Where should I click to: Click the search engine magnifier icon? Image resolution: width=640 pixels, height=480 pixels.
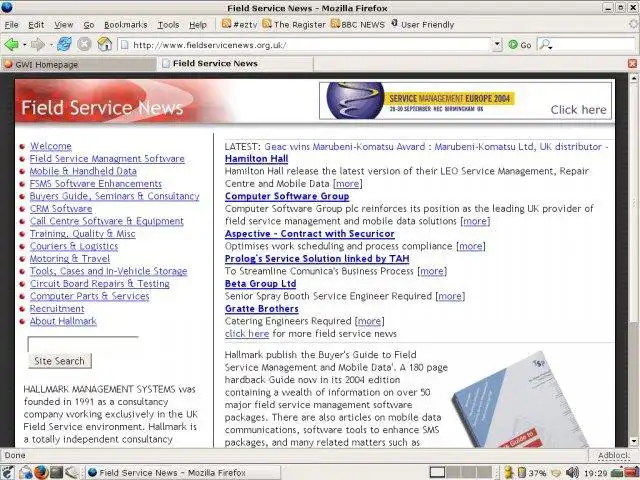click(x=545, y=44)
